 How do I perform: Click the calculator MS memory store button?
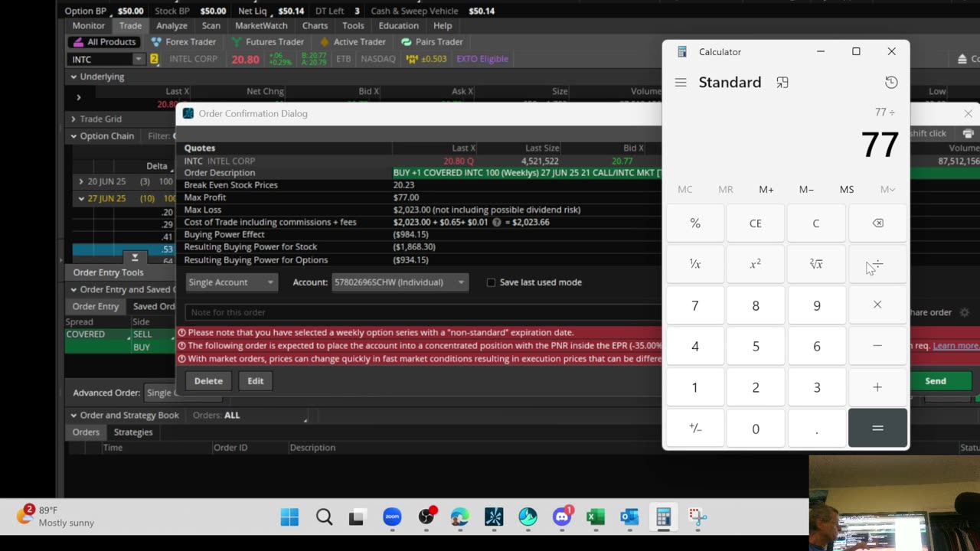(x=846, y=189)
